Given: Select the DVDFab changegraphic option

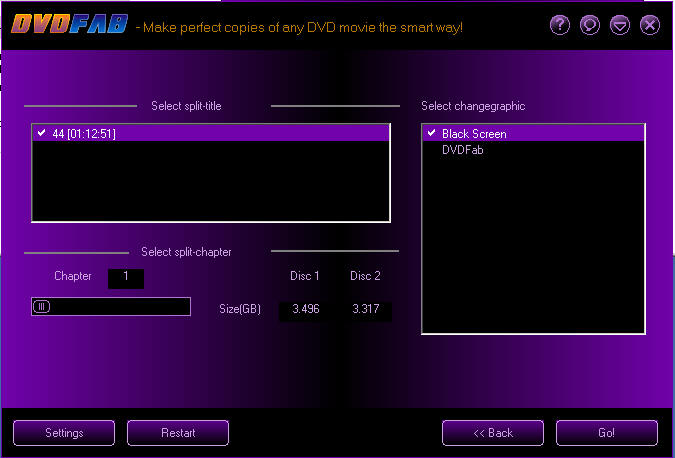Looking at the screenshot, I should 463,150.
